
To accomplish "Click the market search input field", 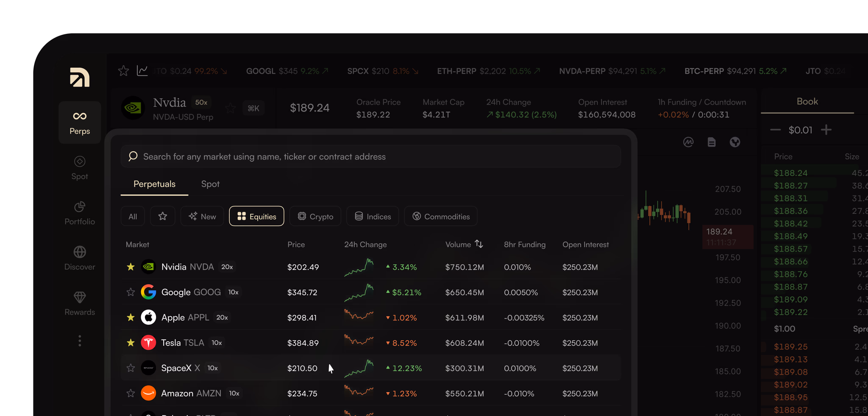I will (x=371, y=156).
